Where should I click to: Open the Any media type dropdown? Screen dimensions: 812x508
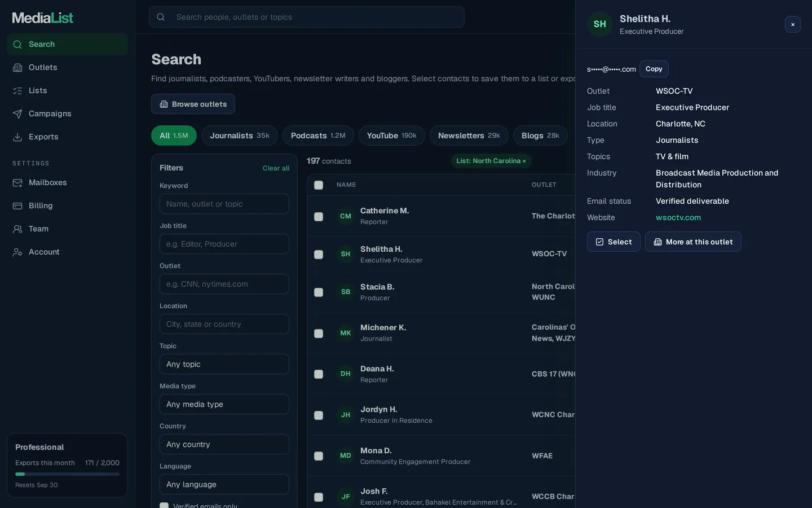[x=224, y=404]
